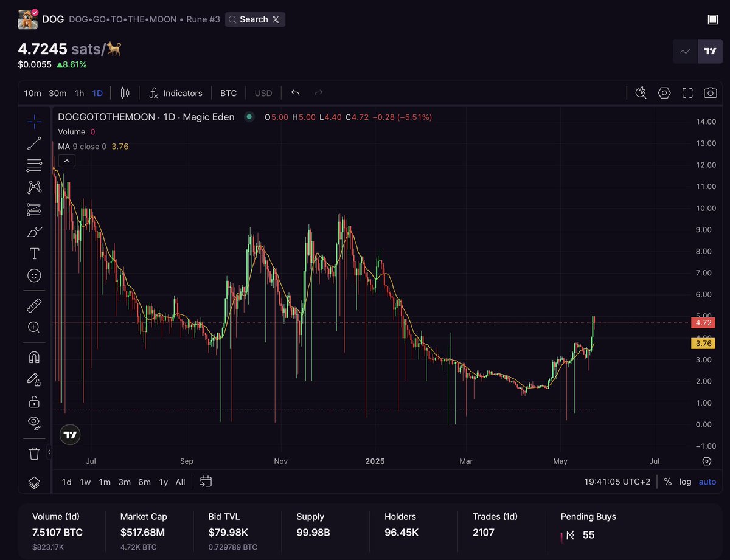Open the Fibonacci retracement tools
The image size is (730, 560).
point(35,165)
